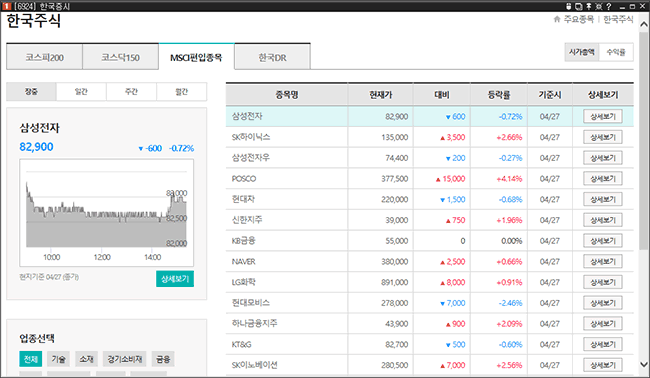Viewport: 650px width, 378px height.
Task: Click the vertical scrollbar thumb
Action: [x=644, y=140]
